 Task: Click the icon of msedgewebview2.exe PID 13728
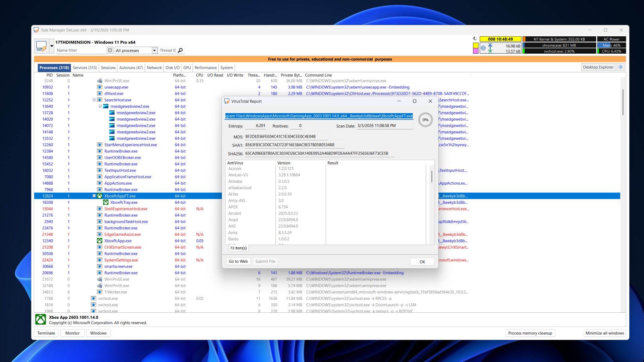[112, 113]
